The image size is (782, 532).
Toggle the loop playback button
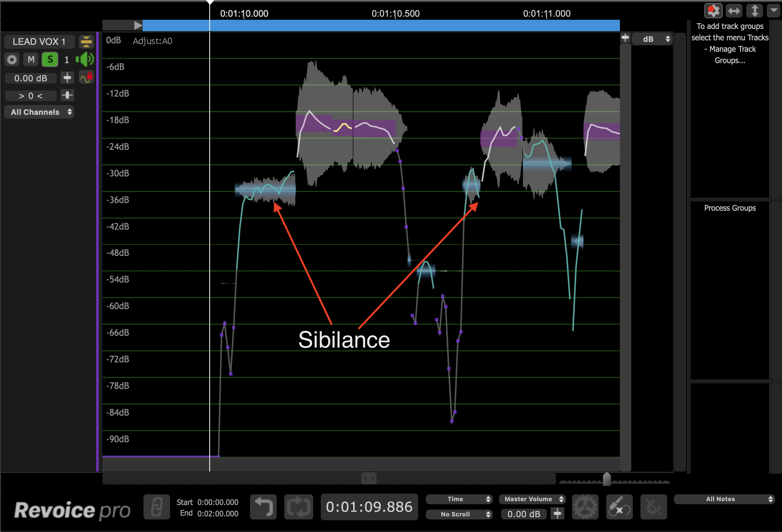[x=299, y=507]
